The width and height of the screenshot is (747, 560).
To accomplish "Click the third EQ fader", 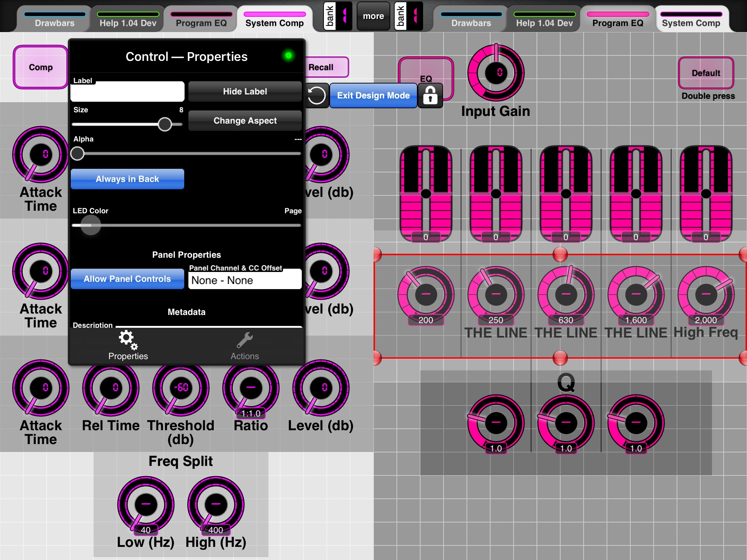I will tap(566, 194).
